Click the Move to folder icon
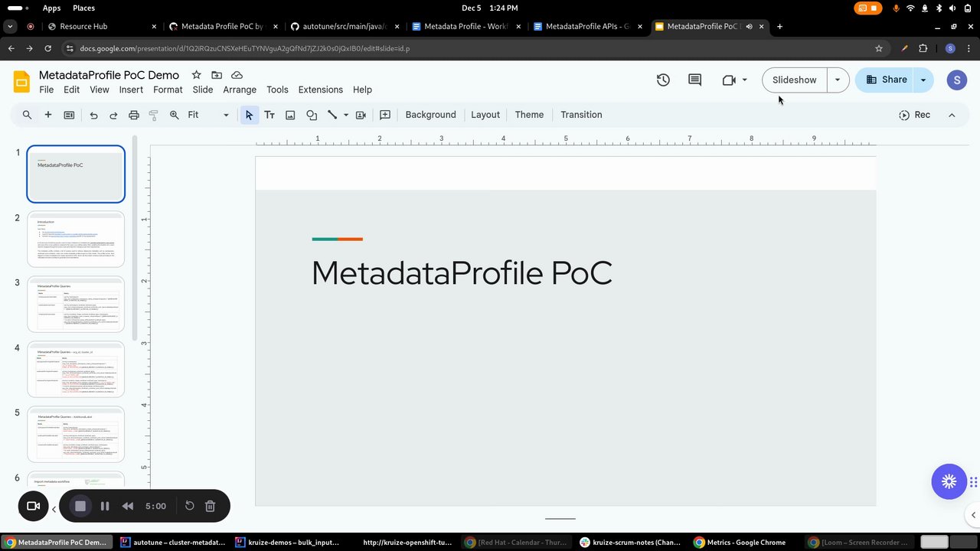The height and width of the screenshot is (551, 980). click(x=217, y=75)
